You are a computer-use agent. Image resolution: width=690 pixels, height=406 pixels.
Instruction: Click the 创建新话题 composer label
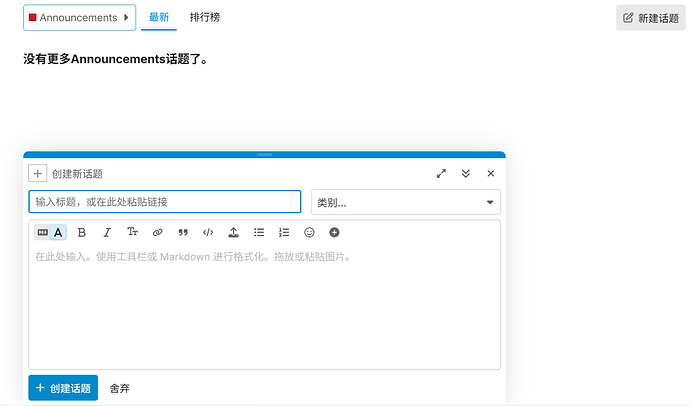(77, 174)
